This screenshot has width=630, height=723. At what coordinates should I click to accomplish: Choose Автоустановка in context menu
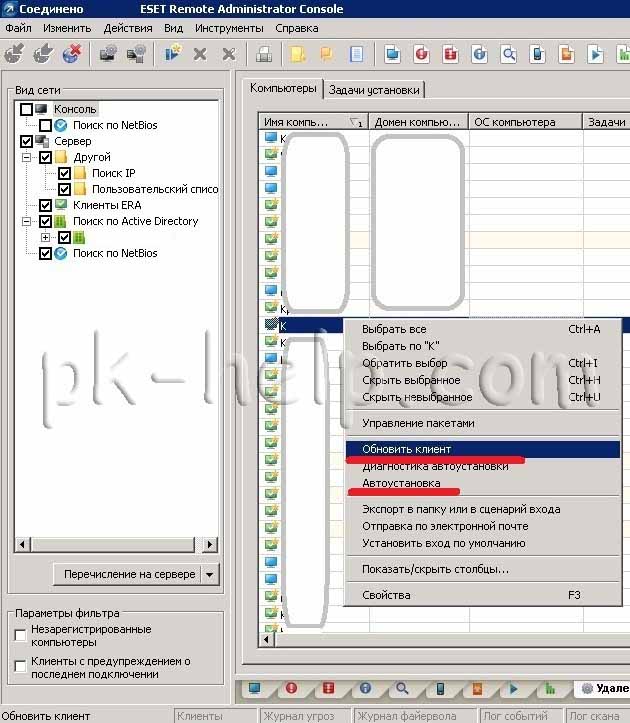pos(482,483)
